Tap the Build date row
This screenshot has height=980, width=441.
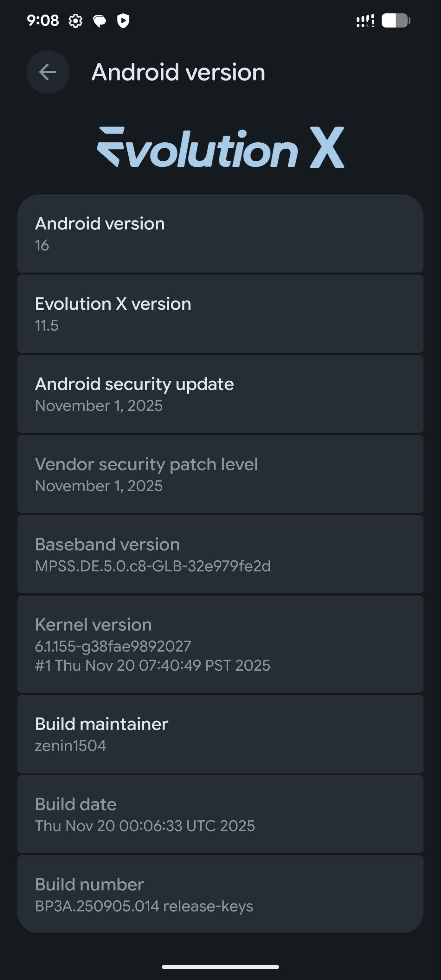click(220, 814)
